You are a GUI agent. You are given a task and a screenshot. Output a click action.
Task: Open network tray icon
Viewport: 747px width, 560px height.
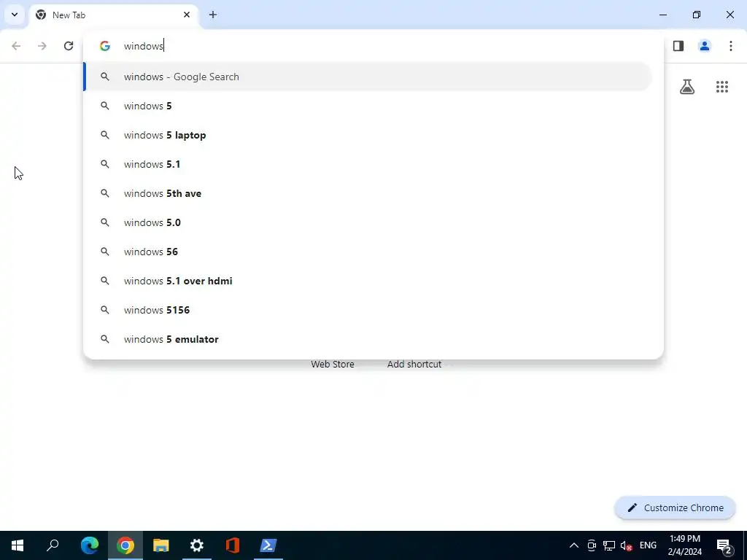[609, 545]
